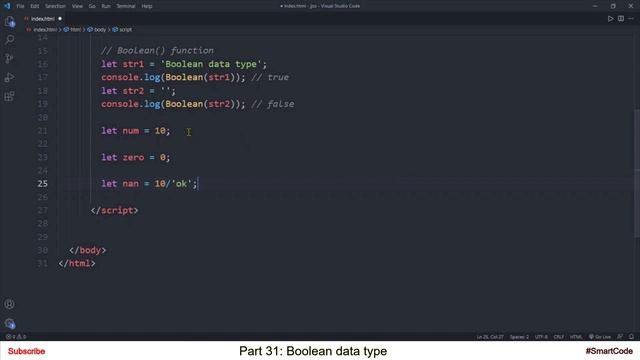This screenshot has height=360, width=640.
Task: Open the Extensions view
Action: tap(9, 96)
